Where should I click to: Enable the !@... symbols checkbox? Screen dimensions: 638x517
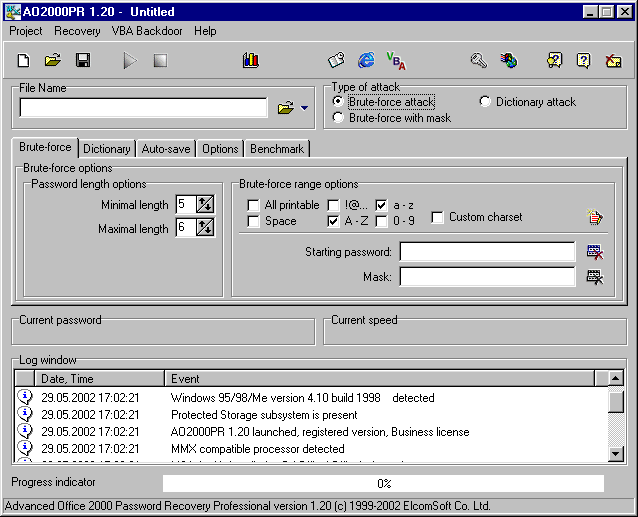click(333, 205)
